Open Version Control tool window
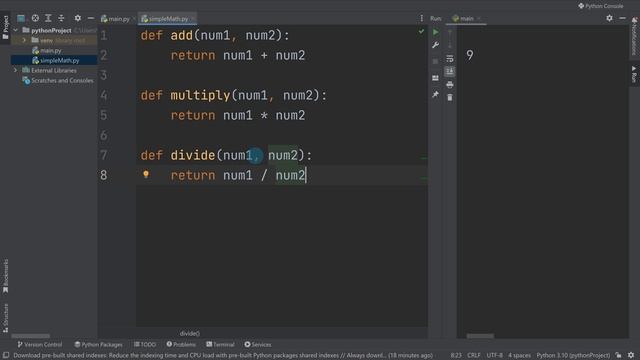Image resolution: width=640 pixels, height=360 pixels. click(x=40, y=344)
